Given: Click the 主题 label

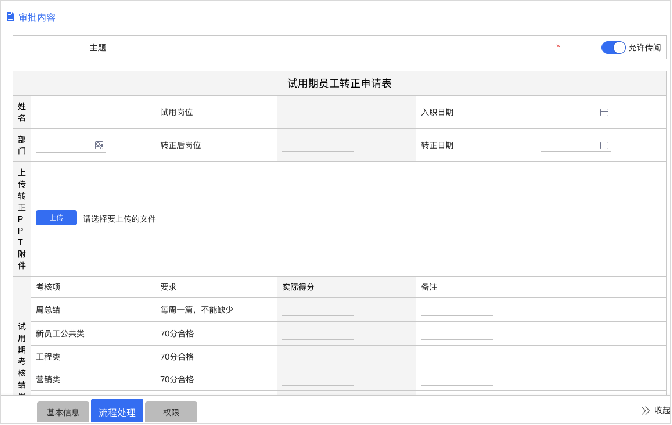Looking at the screenshot, I should coord(98,48).
